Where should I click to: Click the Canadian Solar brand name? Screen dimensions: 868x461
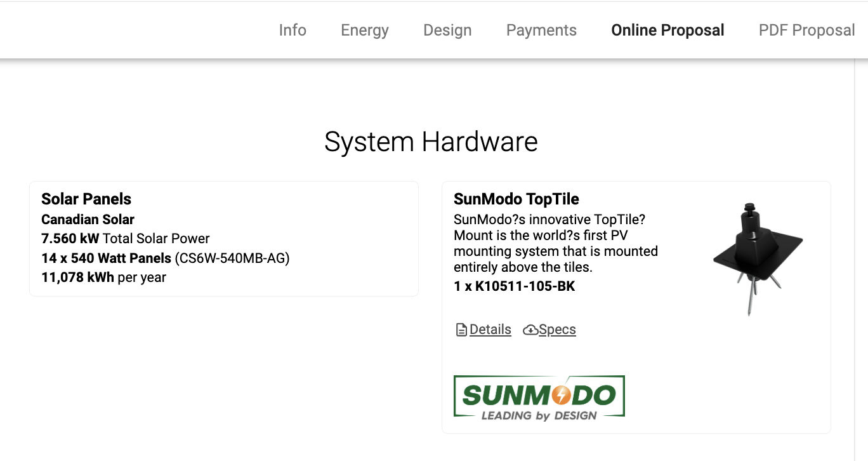pos(88,219)
